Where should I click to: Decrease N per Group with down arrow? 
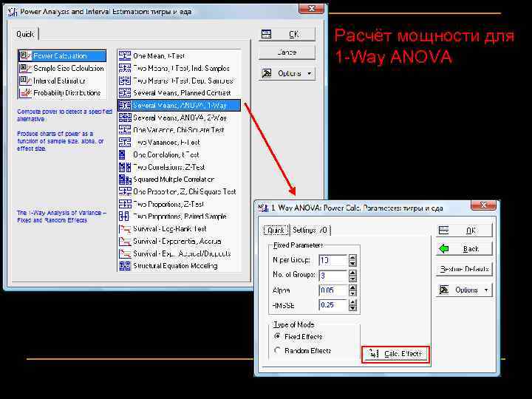tap(352, 263)
